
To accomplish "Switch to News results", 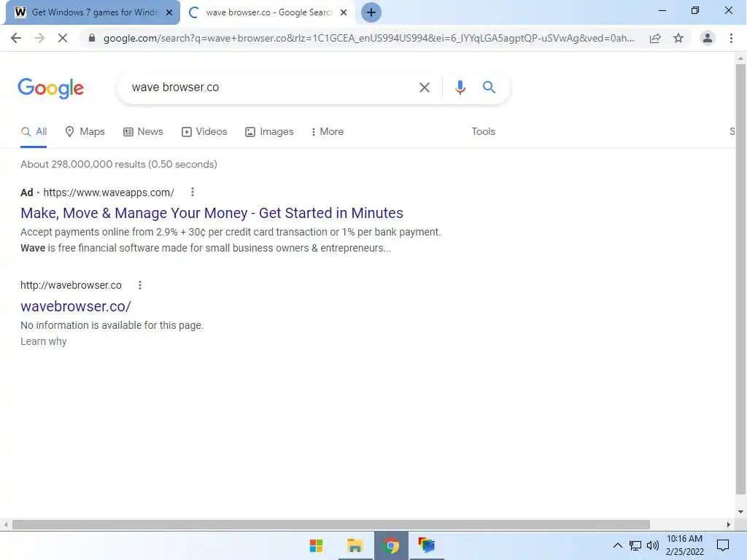I will 143,132.
